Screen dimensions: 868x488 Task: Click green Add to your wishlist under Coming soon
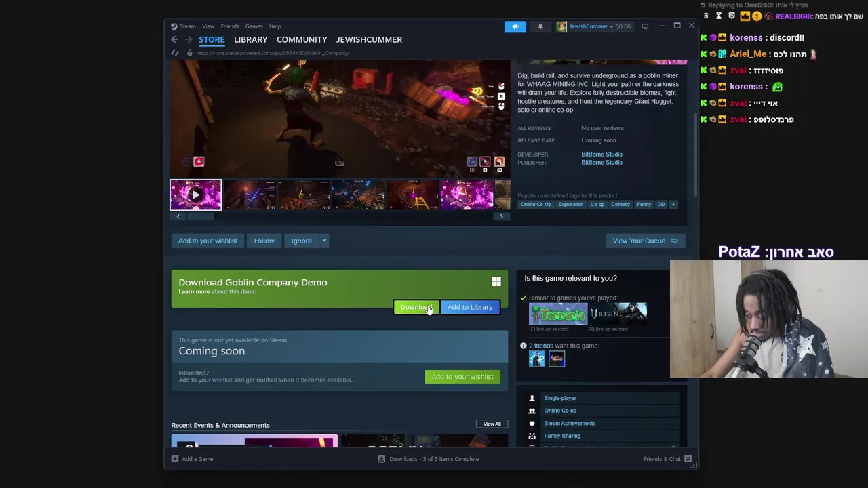point(462,377)
